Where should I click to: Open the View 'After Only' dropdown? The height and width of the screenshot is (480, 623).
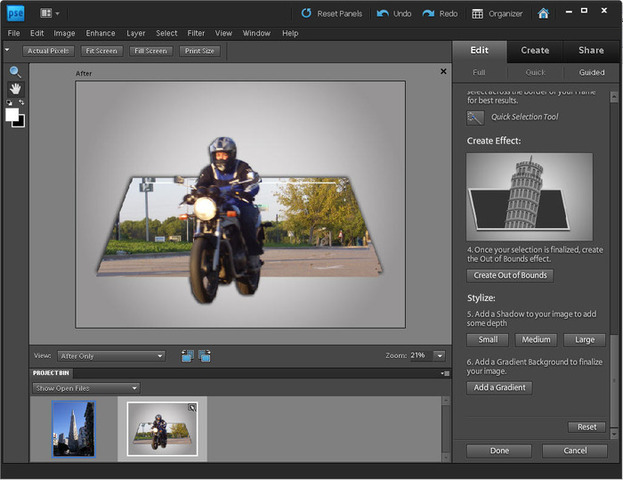click(111, 355)
